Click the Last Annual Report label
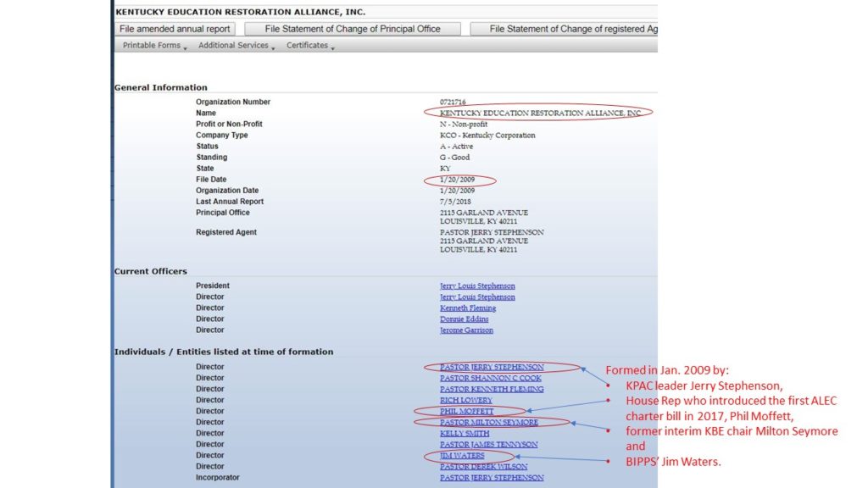The image size is (868, 488). point(230,202)
